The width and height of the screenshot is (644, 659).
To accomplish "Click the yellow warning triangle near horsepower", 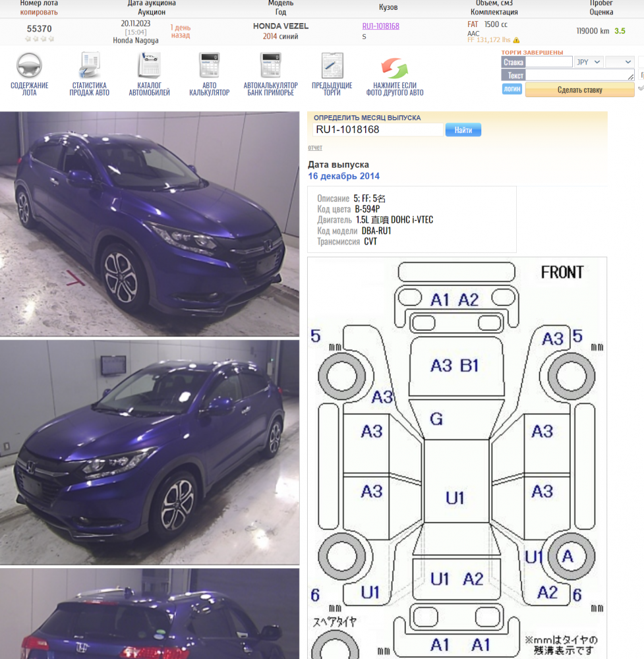I will tap(516, 40).
